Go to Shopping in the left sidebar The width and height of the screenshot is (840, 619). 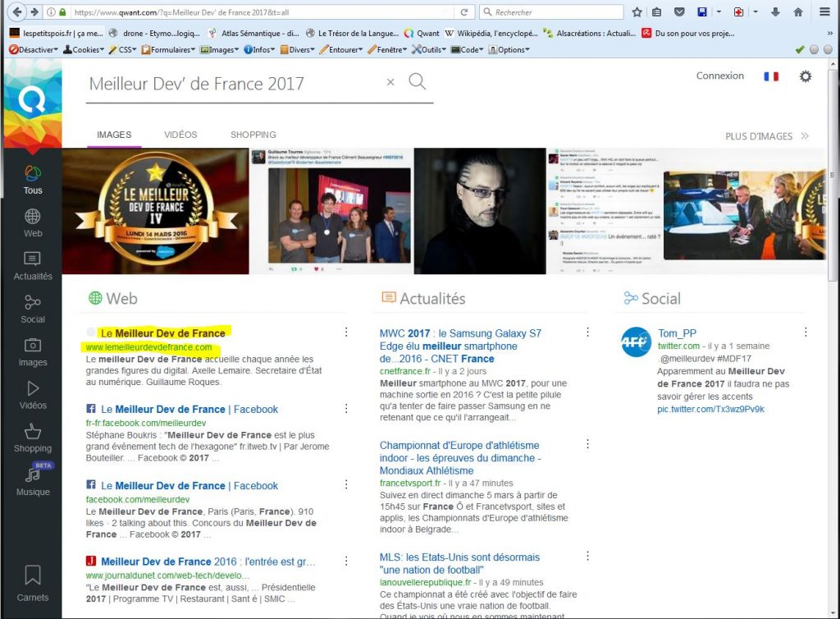(33, 438)
